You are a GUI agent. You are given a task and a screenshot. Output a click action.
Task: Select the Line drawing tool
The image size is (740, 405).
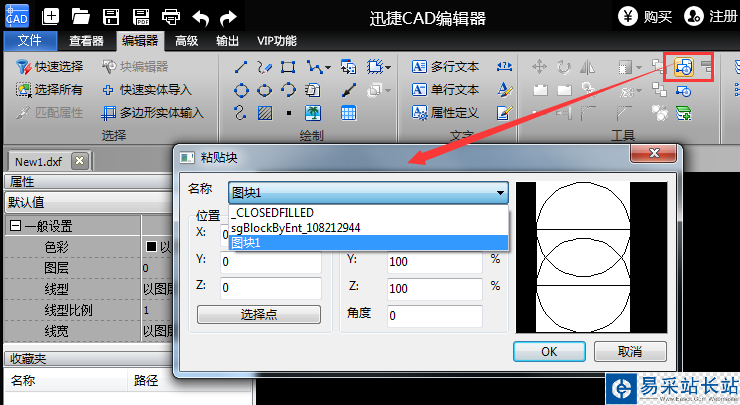coord(241,67)
